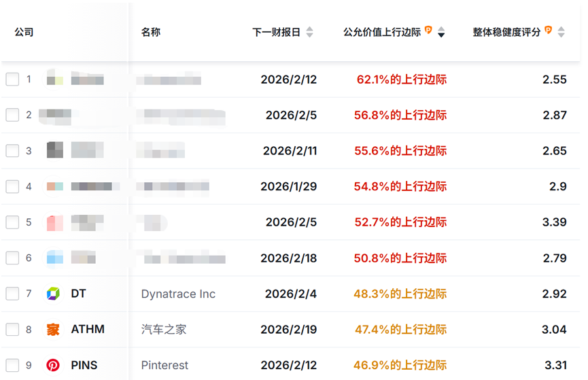Open the Dynatrace Inc company link
Viewport: 588px width, 380px height.
point(178,294)
